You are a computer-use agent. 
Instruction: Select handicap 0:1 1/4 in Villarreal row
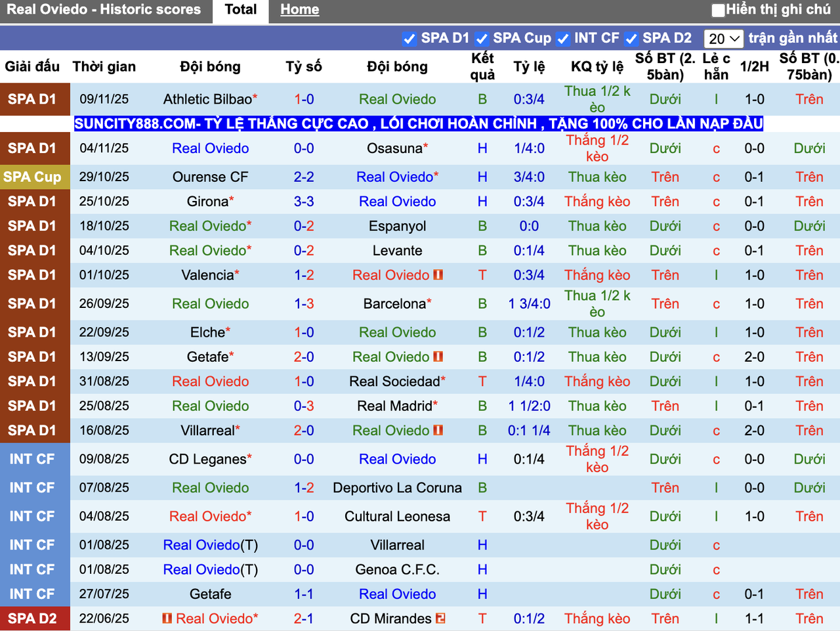(529, 430)
